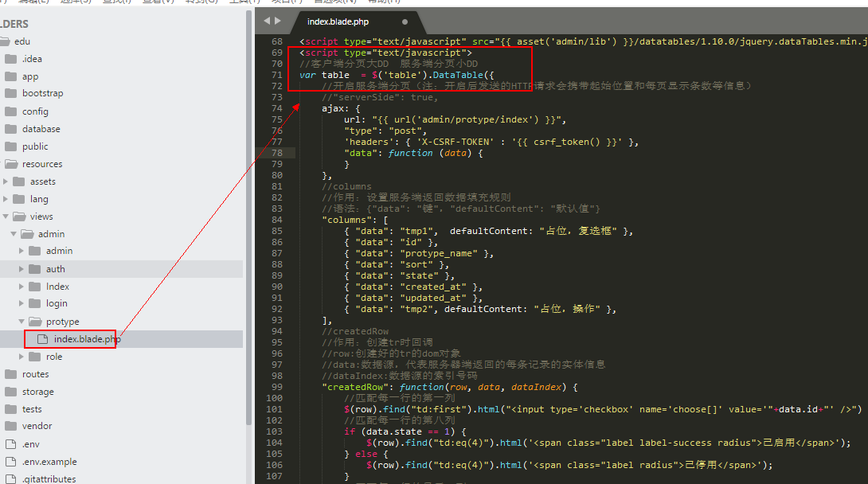
Task: Click the unsaved dot on index.blade.php tab
Action: click(x=405, y=21)
